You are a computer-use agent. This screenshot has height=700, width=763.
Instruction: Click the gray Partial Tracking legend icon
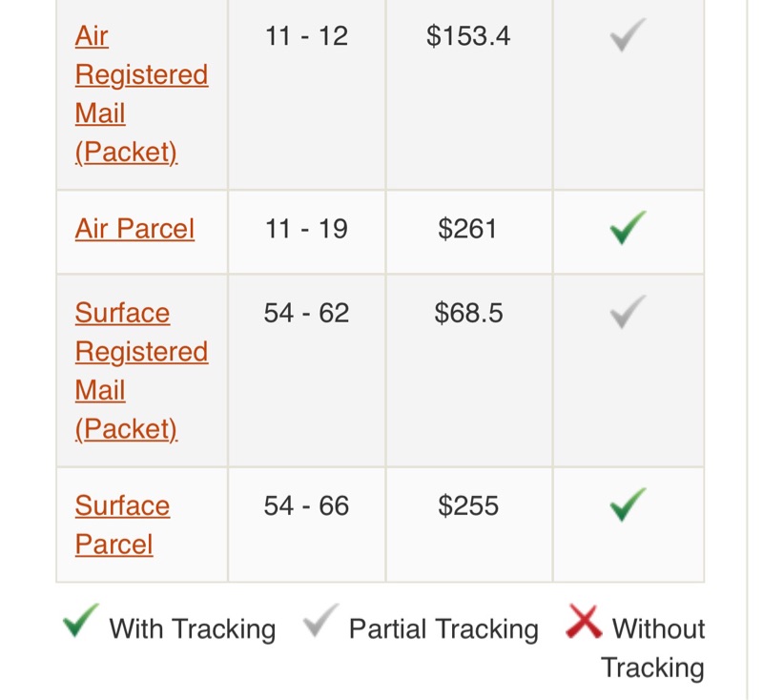click(x=320, y=624)
